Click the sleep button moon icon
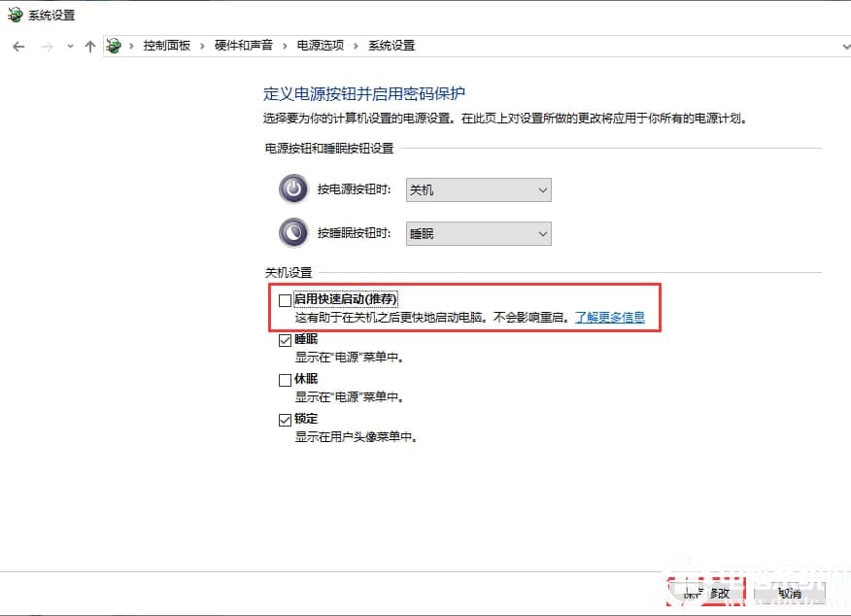Screen dimensions: 851x616 click(x=293, y=233)
